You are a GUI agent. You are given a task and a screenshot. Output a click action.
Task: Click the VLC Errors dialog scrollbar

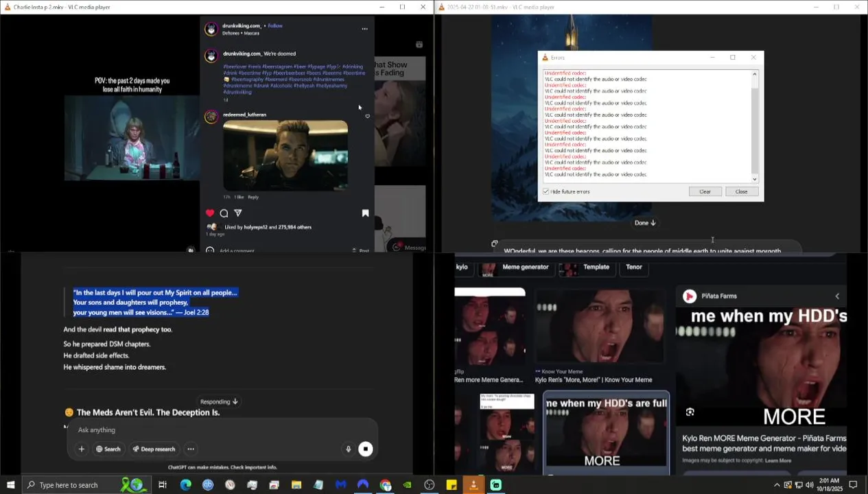tap(755, 126)
